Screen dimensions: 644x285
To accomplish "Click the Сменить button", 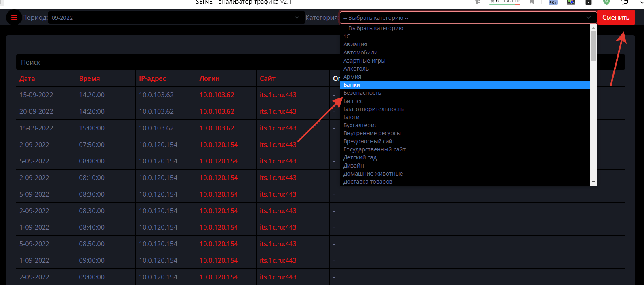I will [x=616, y=17].
